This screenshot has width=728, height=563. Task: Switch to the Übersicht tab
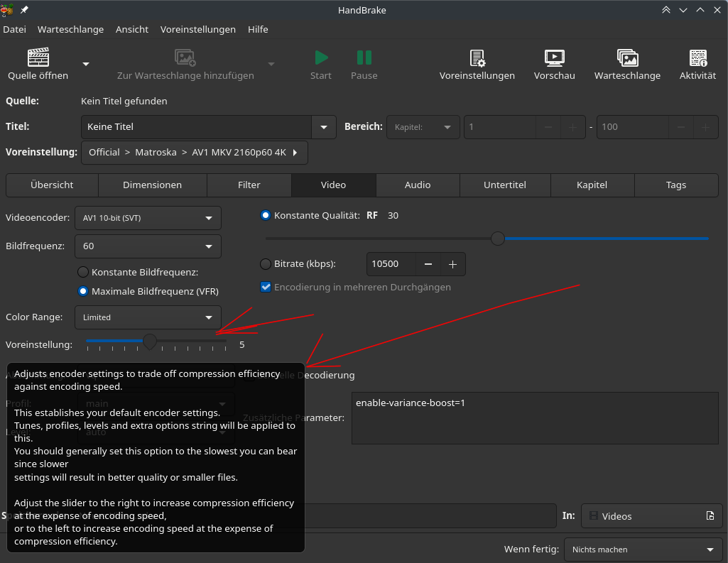click(x=52, y=185)
